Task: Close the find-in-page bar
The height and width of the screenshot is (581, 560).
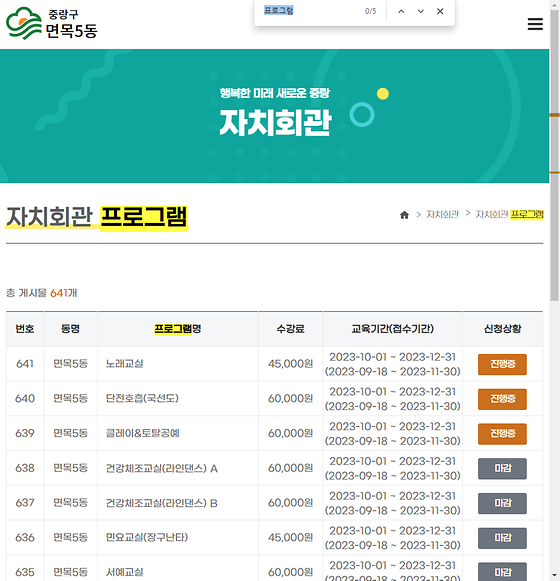Action: pyautogui.click(x=440, y=11)
